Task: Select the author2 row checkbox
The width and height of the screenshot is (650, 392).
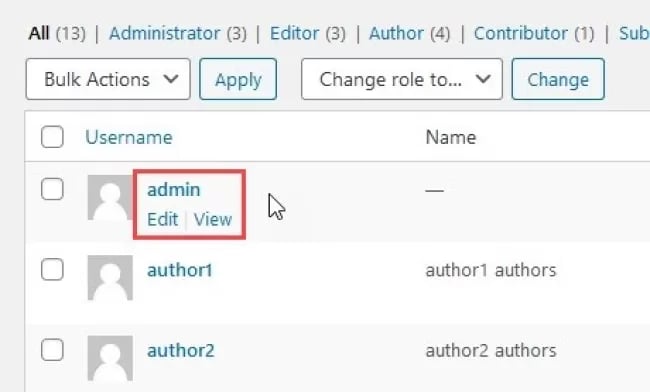Action: [52, 350]
